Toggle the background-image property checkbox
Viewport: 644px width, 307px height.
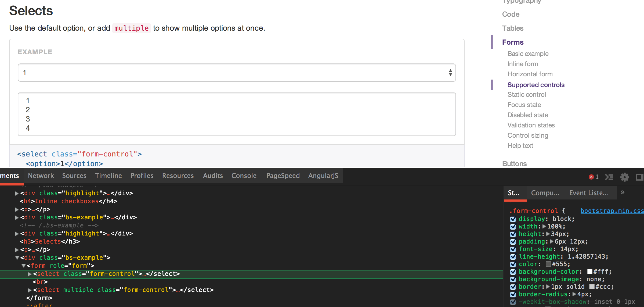coord(513,279)
